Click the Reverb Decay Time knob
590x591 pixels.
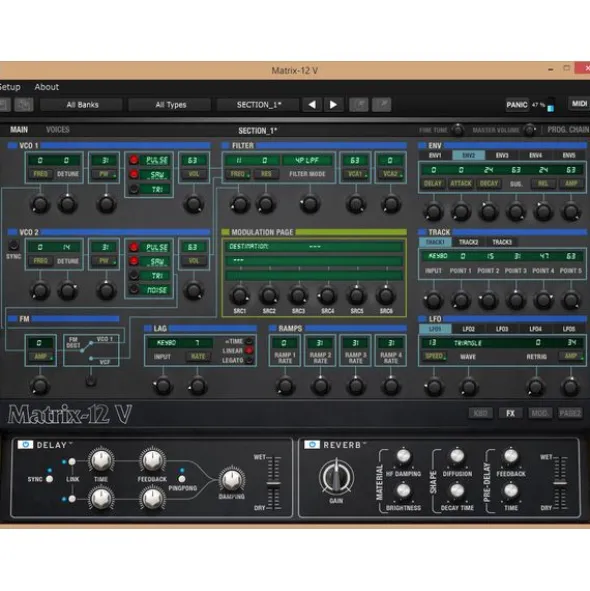pyautogui.click(x=457, y=491)
